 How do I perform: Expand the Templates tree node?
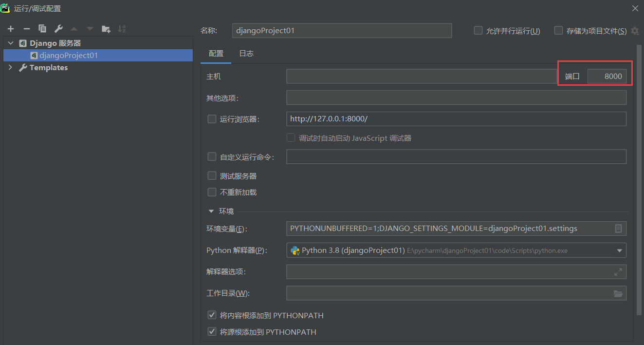point(11,68)
